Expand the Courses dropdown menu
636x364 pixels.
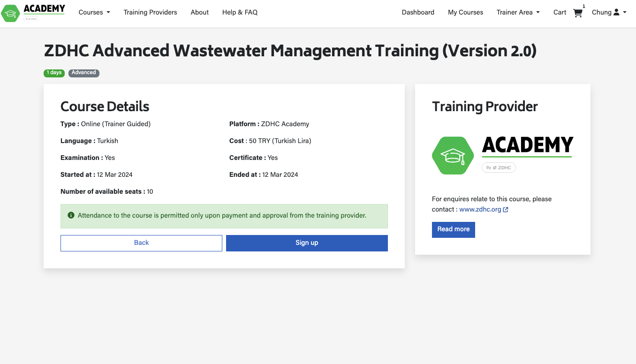[x=94, y=12]
